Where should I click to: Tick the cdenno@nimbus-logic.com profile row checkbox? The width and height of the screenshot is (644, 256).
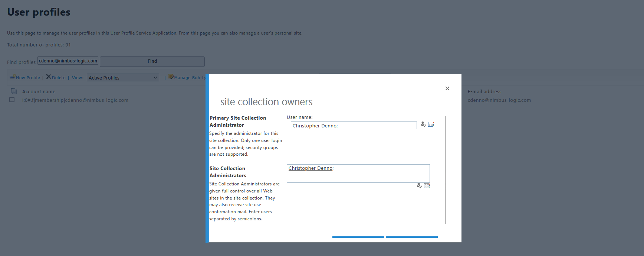[12, 100]
